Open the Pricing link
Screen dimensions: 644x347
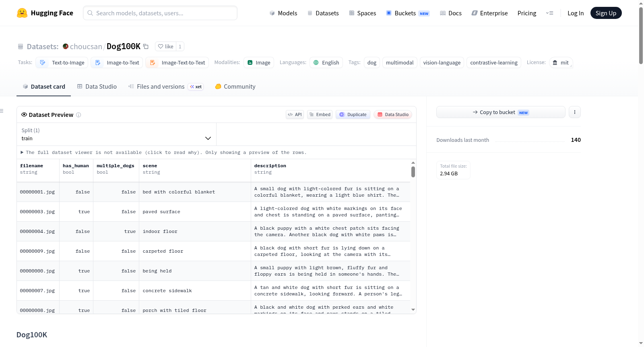tap(527, 13)
